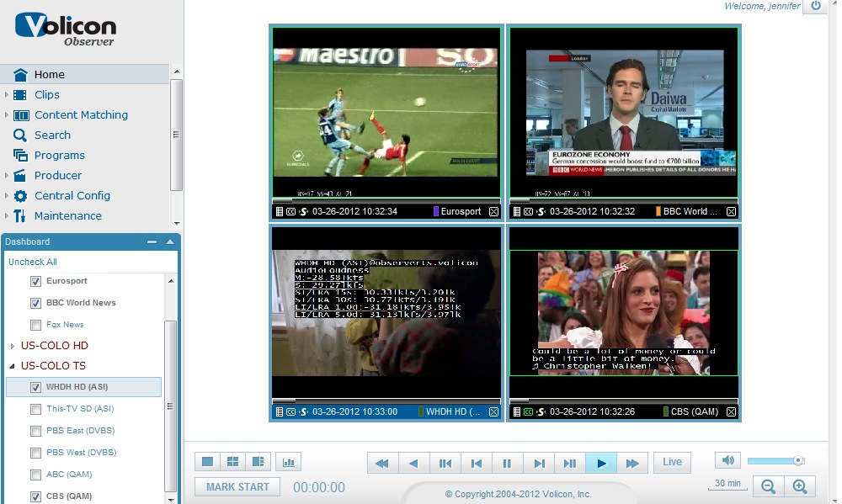Check PBS East (DVBS) channel

coord(36,431)
